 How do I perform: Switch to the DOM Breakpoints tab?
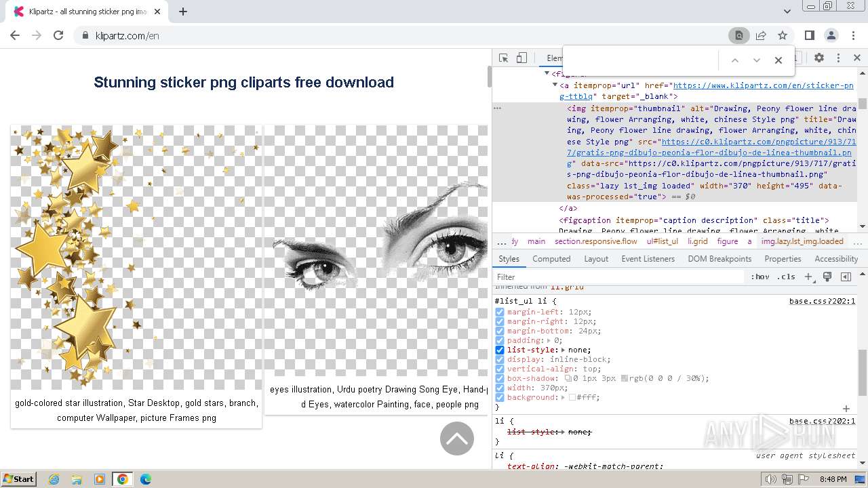[x=719, y=259]
